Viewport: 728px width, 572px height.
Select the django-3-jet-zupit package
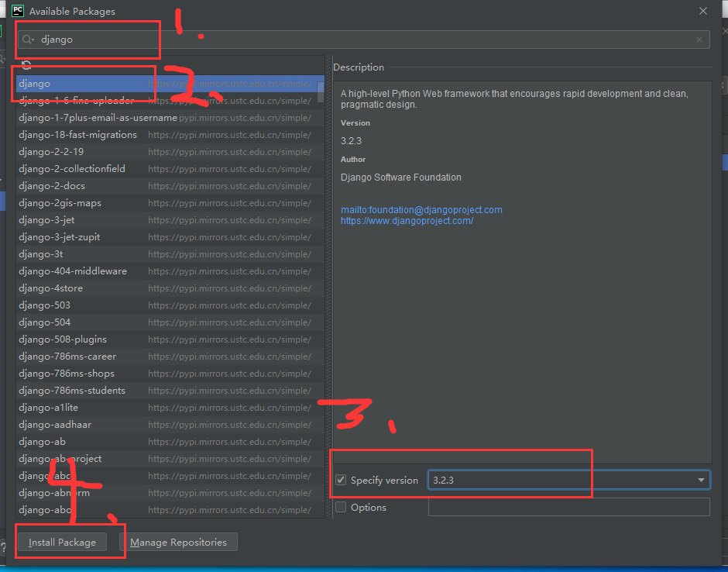170,237
